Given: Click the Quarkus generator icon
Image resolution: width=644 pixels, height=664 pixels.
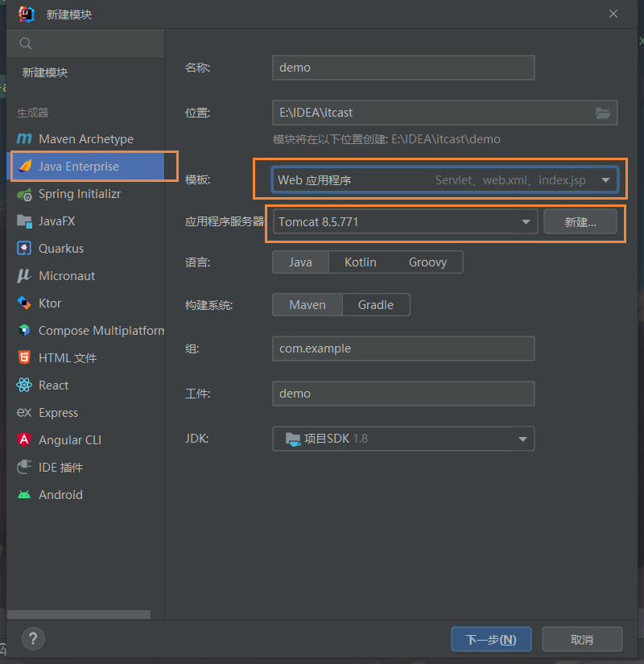Looking at the screenshot, I should 24,249.
